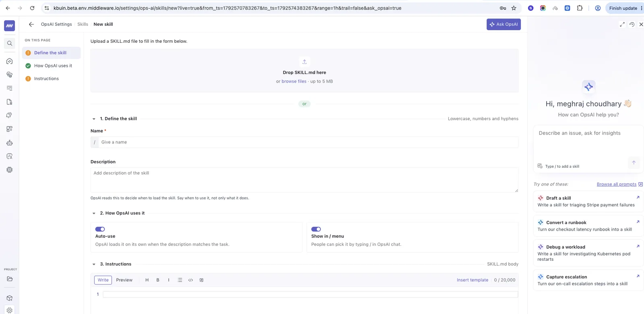Send the OpsAI message with arrow button
Image resolution: width=644 pixels, height=314 pixels.
tap(634, 162)
